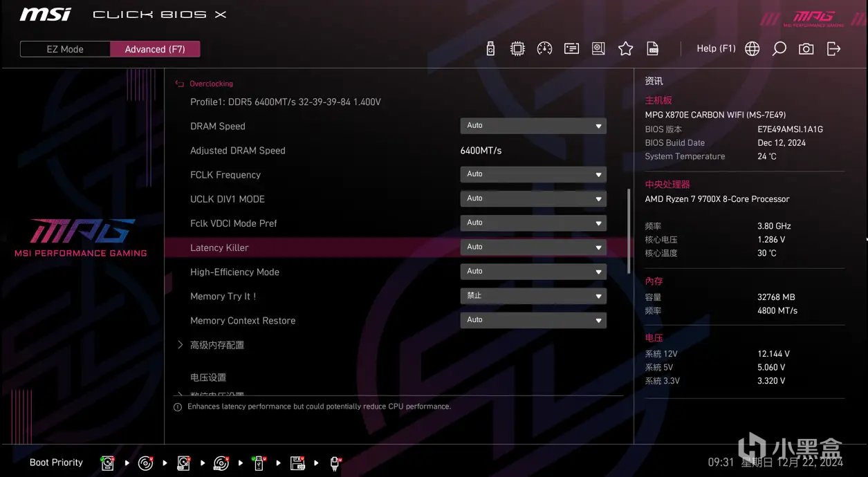Take a screenshot with the camera icon

pos(806,48)
